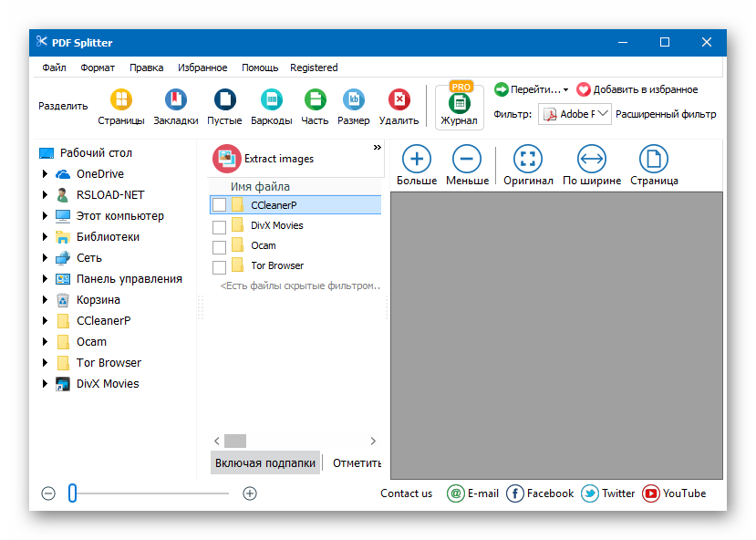Image resolution: width=756 pixels, height=540 pixels.
Task: Click the Страницы split icon
Action: (121, 100)
